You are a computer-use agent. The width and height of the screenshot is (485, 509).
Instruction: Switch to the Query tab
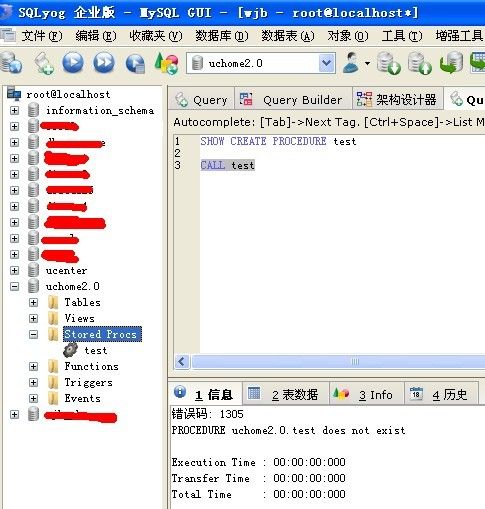point(201,99)
